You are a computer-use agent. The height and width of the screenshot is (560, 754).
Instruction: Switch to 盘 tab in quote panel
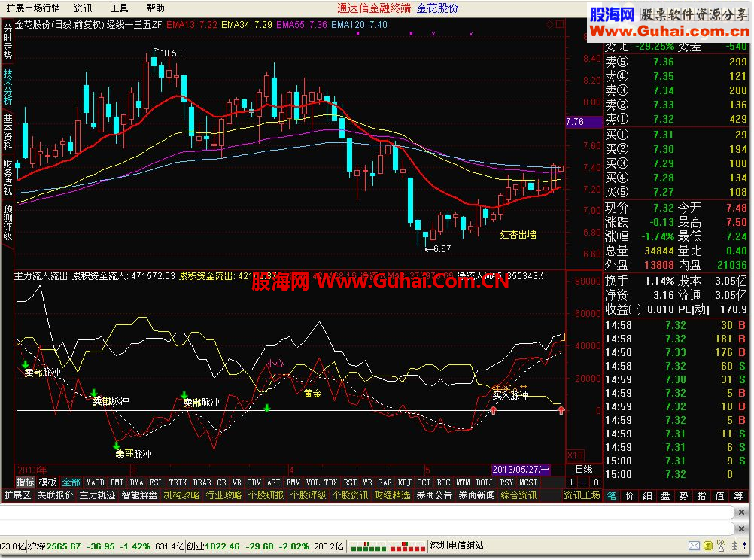click(x=665, y=495)
